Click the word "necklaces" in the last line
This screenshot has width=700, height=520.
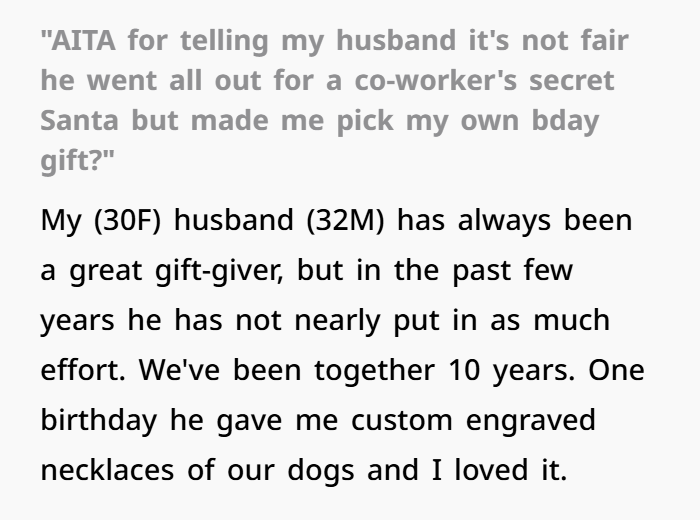[x=107, y=470]
